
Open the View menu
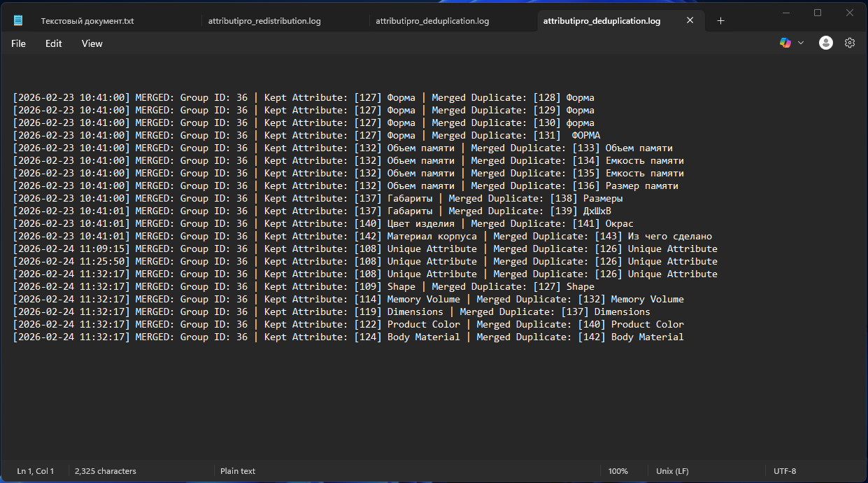pyautogui.click(x=91, y=43)
